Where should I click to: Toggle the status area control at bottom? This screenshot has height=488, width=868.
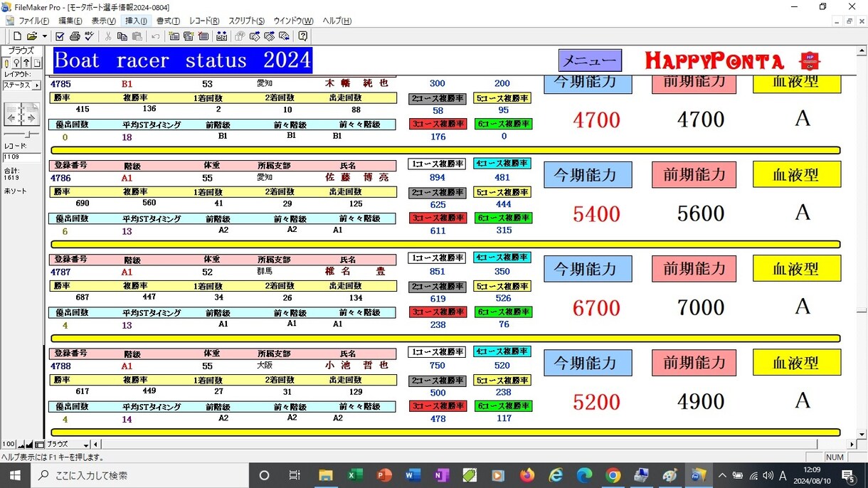(39, 445)
